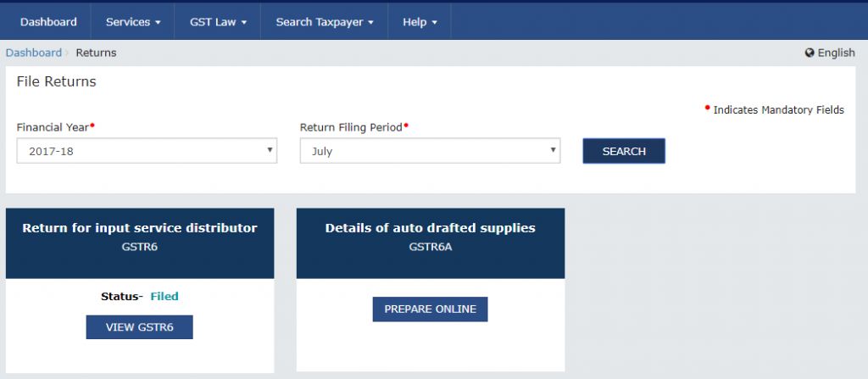Click the globe icon beside English

(x=810, y=53)
